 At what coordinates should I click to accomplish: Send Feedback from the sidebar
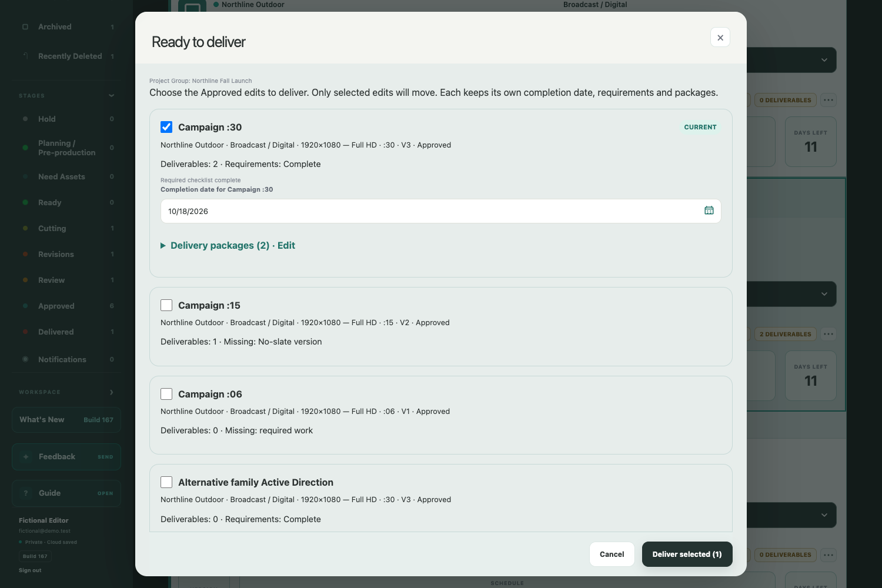click(66, 457)
